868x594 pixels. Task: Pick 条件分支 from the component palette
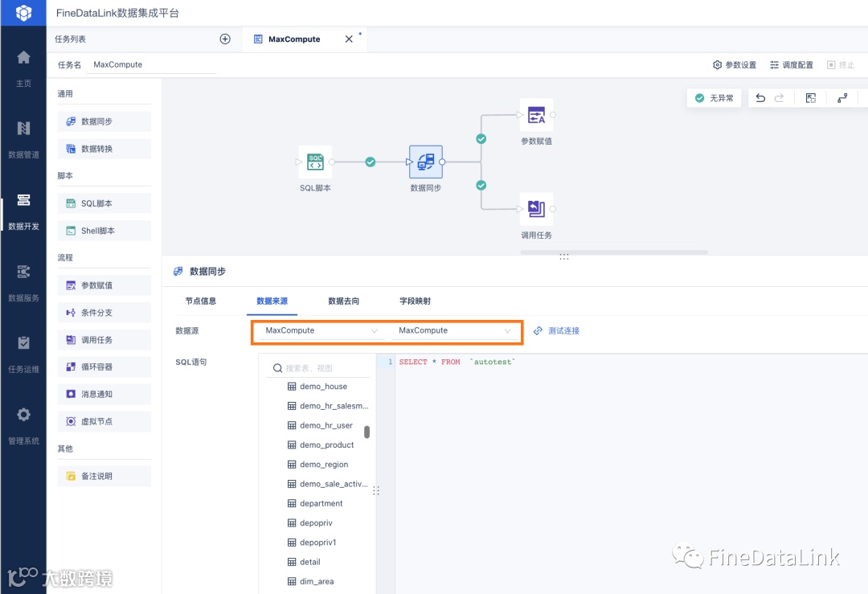pyautogui.click(x=104, y=312)
